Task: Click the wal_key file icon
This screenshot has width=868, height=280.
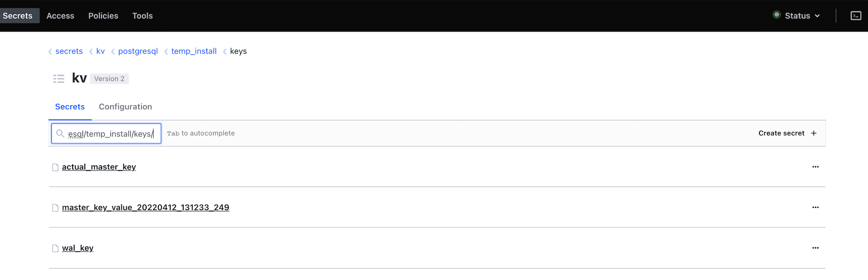Action: tap(55, 248)
